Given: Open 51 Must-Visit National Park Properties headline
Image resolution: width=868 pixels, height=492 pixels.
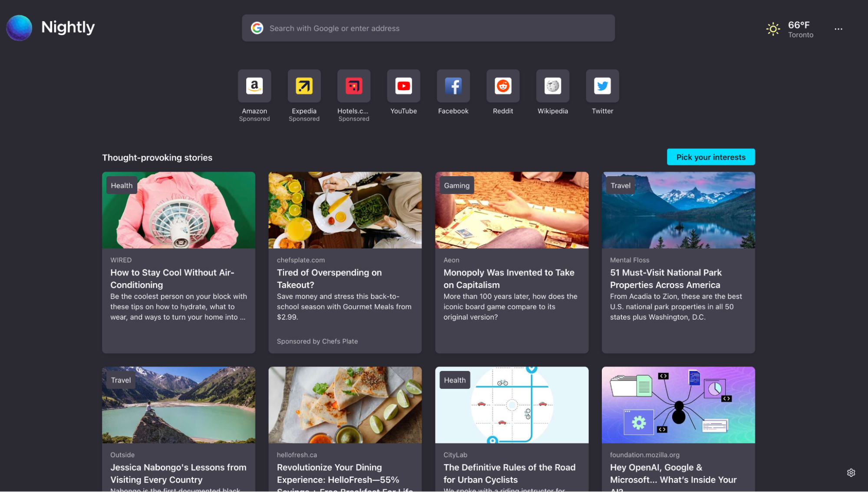Looking at the screenshot, I should 665,279.
